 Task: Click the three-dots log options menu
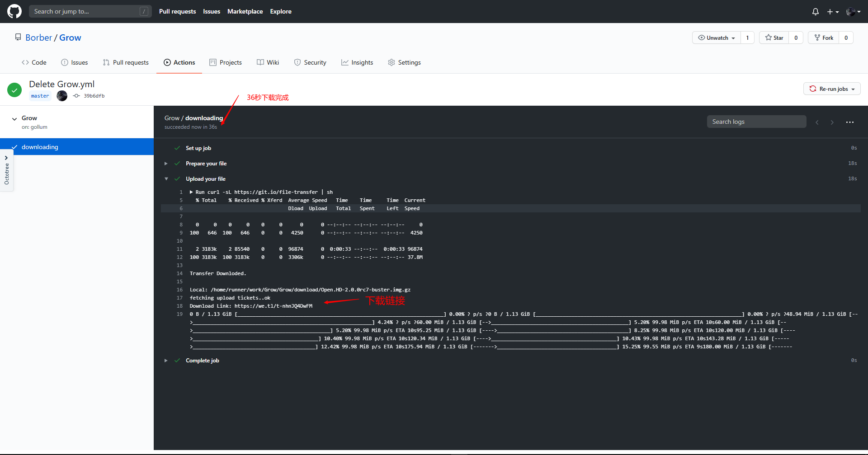[x=849, y=122]
